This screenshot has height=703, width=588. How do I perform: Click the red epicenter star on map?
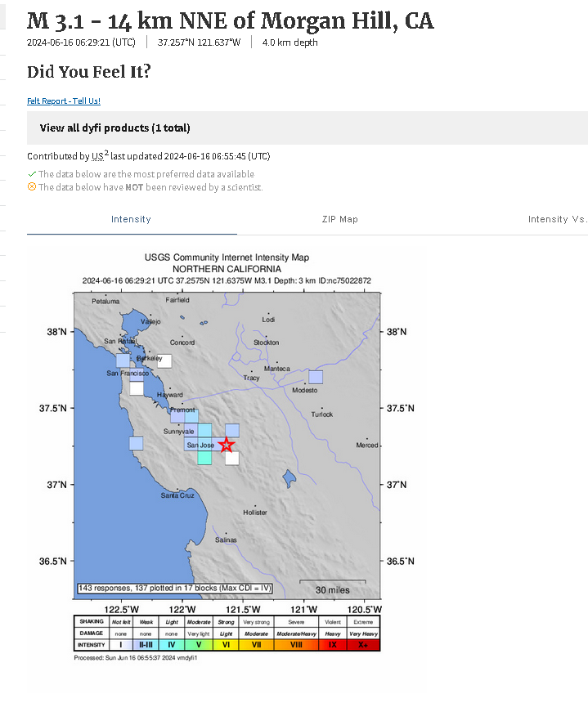[227, 445]
